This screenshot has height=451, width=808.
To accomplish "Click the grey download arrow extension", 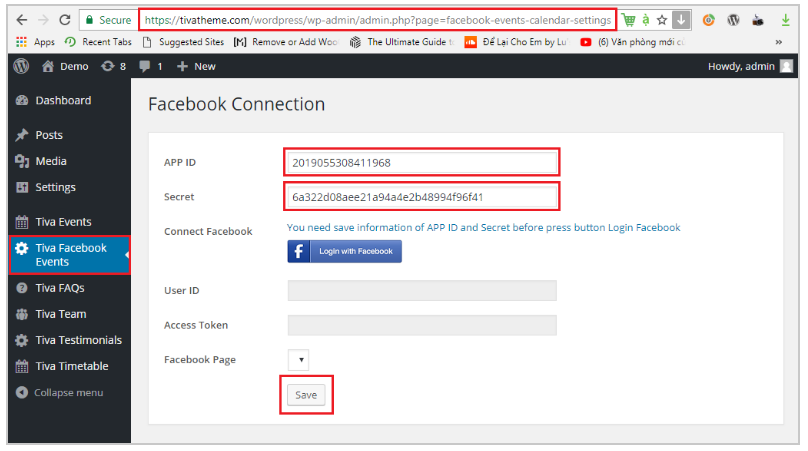I will (x=681, y=20).
